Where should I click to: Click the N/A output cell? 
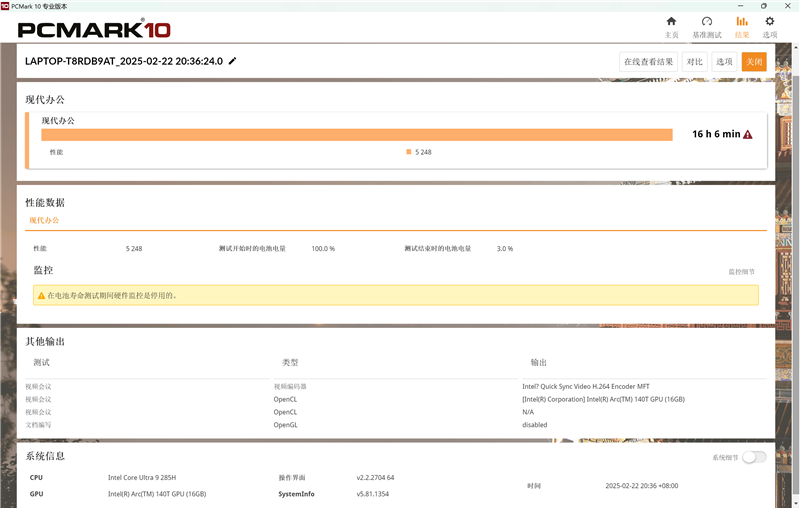528,412
